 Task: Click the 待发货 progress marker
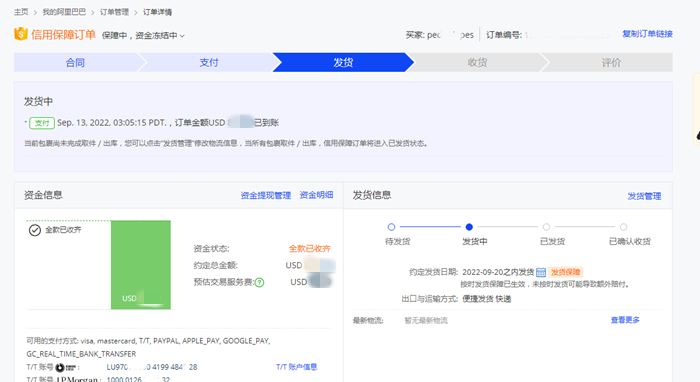[x=392, y=227]
